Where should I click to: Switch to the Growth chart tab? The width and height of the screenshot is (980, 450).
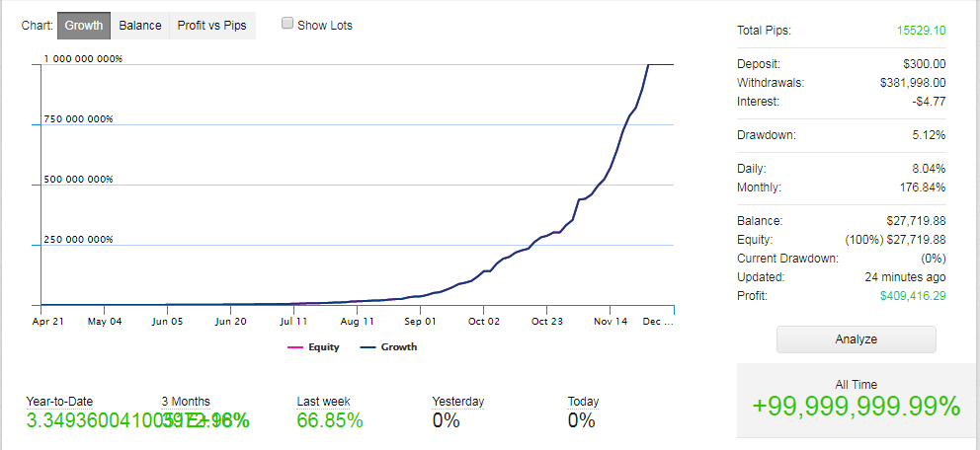coord(84,26)
